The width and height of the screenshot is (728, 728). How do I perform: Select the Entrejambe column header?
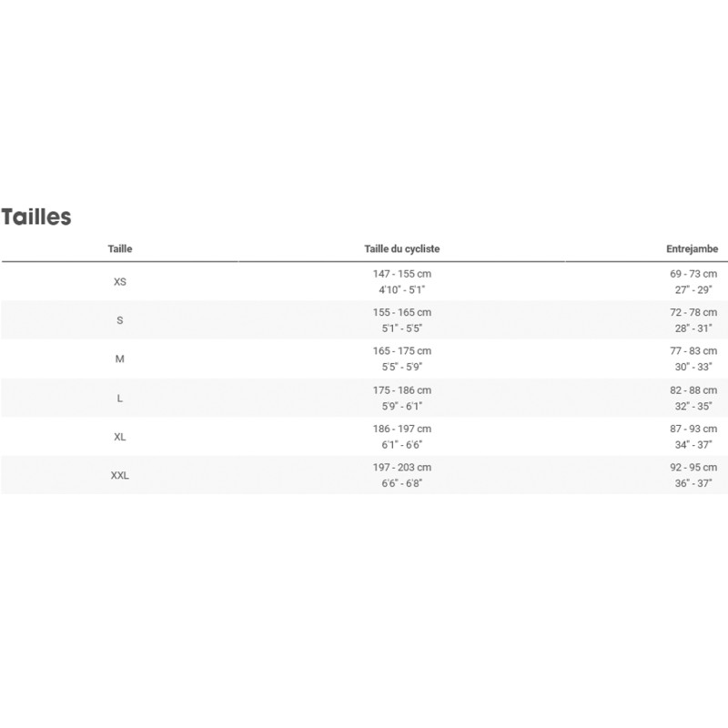coord(692,248)
